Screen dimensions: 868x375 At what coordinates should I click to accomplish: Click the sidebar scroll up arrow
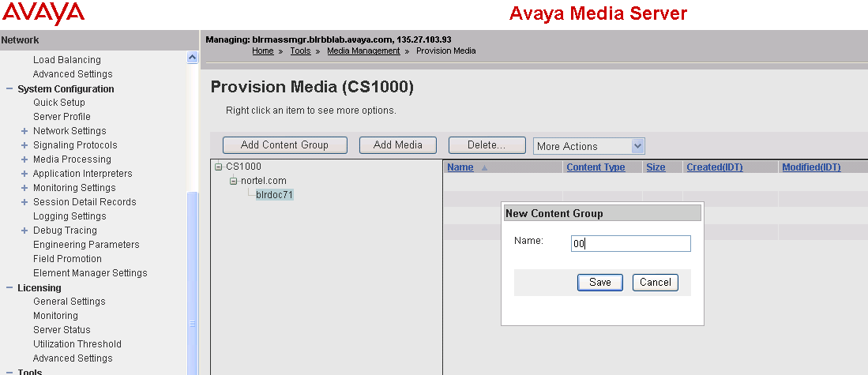click(192, 57)
